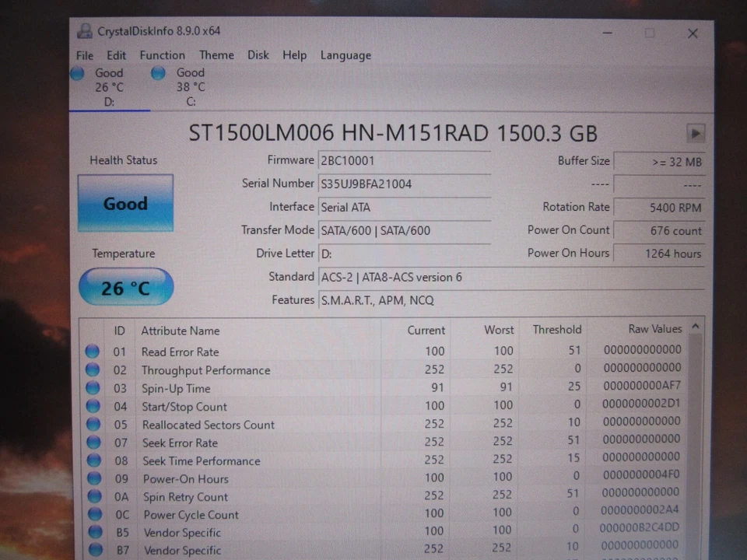
Task: Click the status dot beside Power-On Hours
Action: (x=94, y=478)
